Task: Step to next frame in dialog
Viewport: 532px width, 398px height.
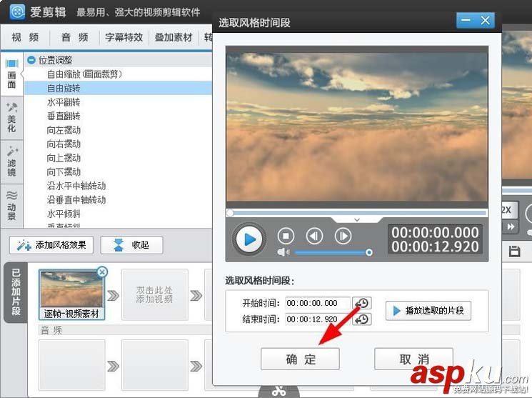Action: [x=343, y=236]
